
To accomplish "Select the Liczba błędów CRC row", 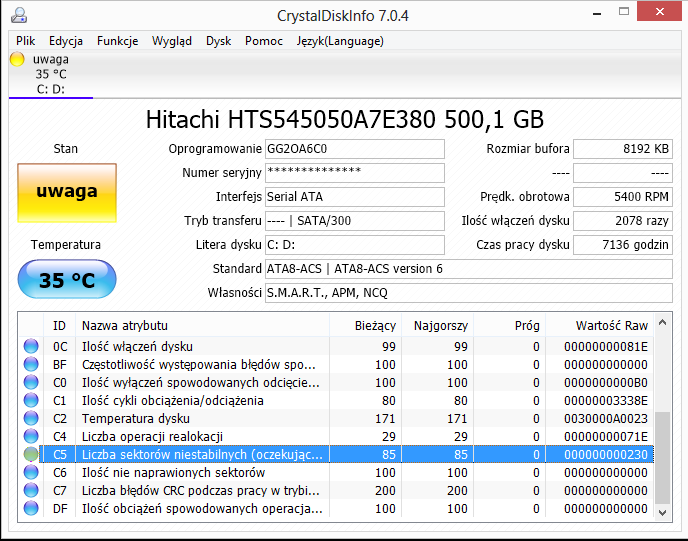I will tap(336, 490).
